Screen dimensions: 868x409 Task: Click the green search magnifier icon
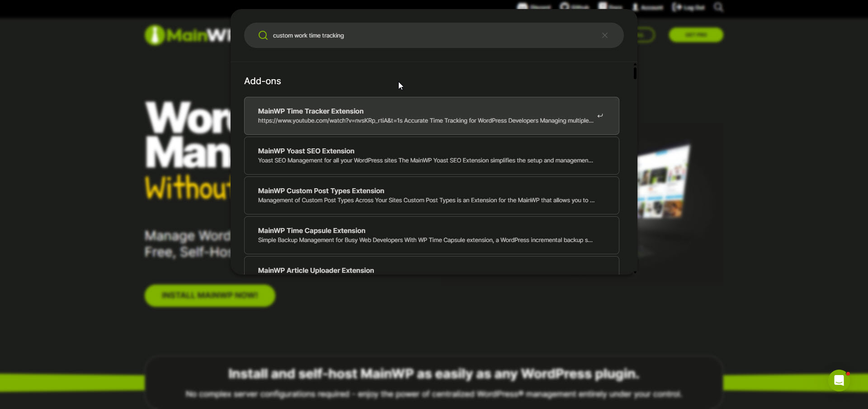tap(263, 35)
